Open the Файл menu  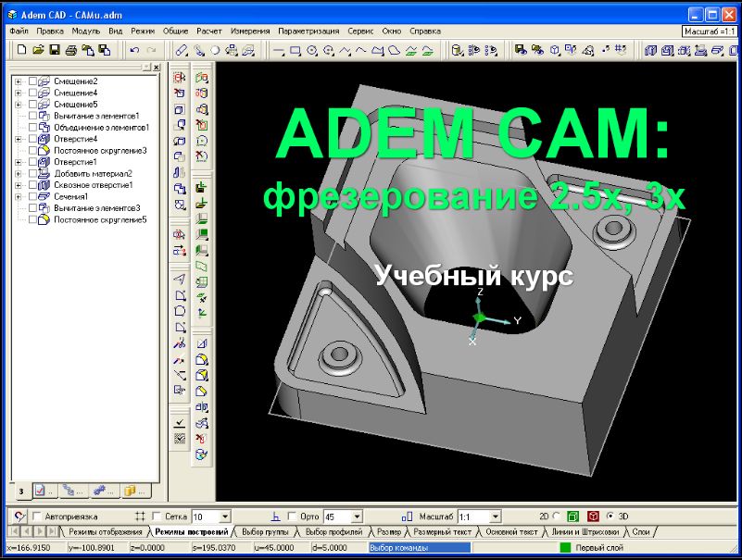(x=19, y=31)
